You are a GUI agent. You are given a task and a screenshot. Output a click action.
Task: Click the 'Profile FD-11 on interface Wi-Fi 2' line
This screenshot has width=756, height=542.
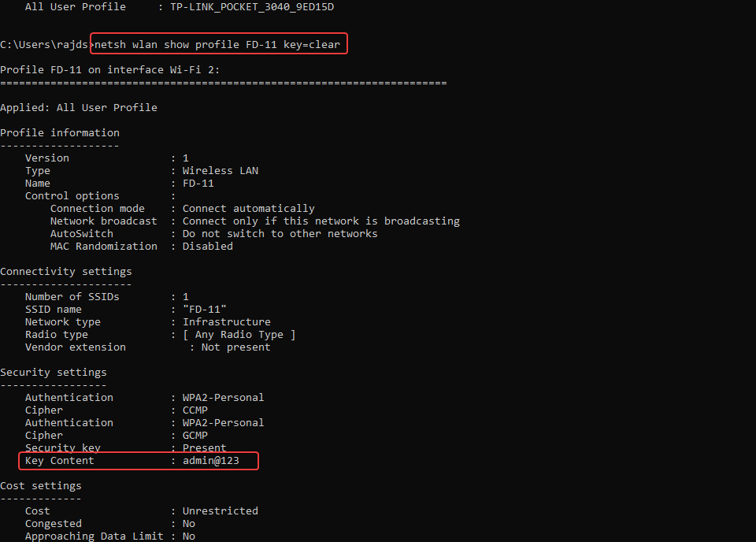110,69
